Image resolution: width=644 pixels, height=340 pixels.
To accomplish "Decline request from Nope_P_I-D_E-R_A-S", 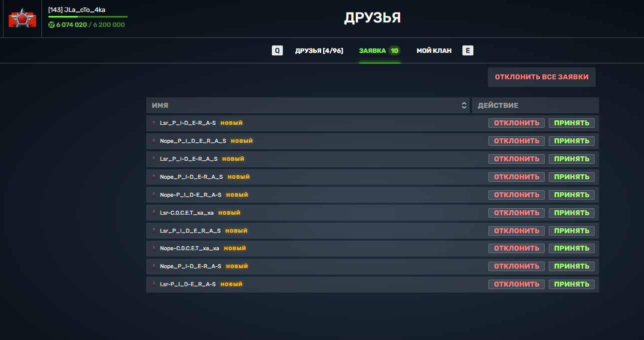I will pyautogui.click(x=516, y=266).
